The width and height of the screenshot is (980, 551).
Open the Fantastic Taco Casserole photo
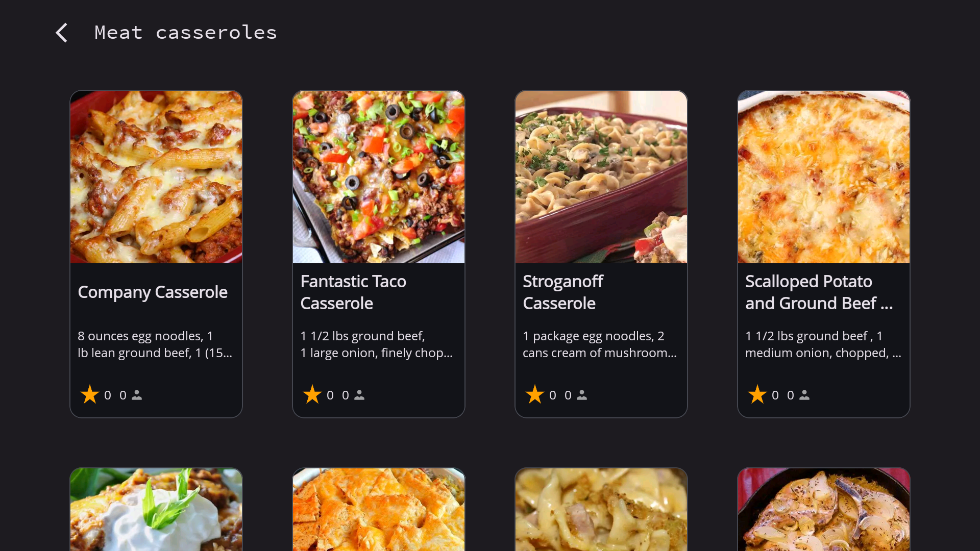coord(379,177)
